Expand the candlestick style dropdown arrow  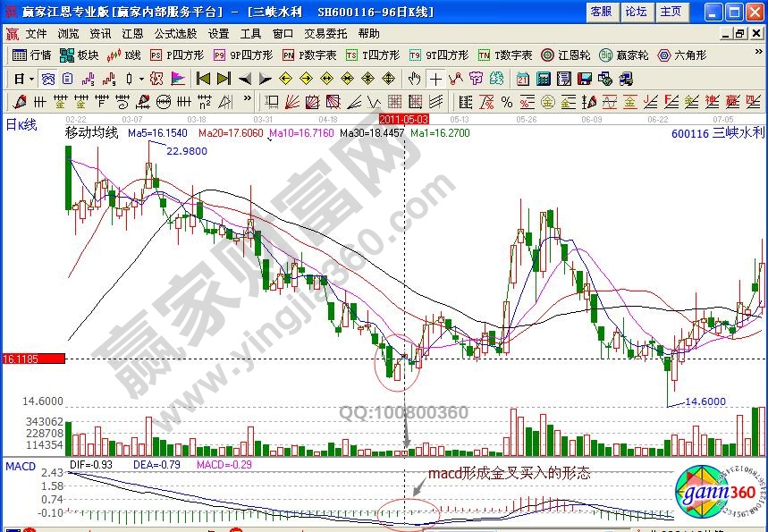[141, 79]
